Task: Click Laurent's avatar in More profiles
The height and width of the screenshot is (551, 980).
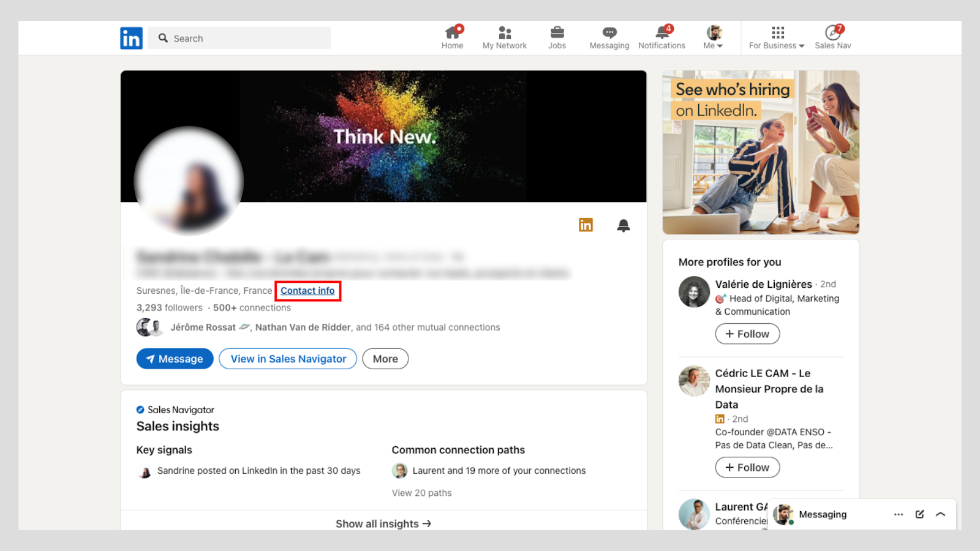Action: click(694, 514)
